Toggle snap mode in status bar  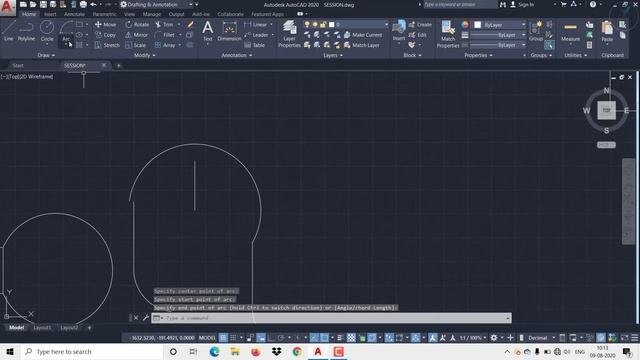click(233, 338)
